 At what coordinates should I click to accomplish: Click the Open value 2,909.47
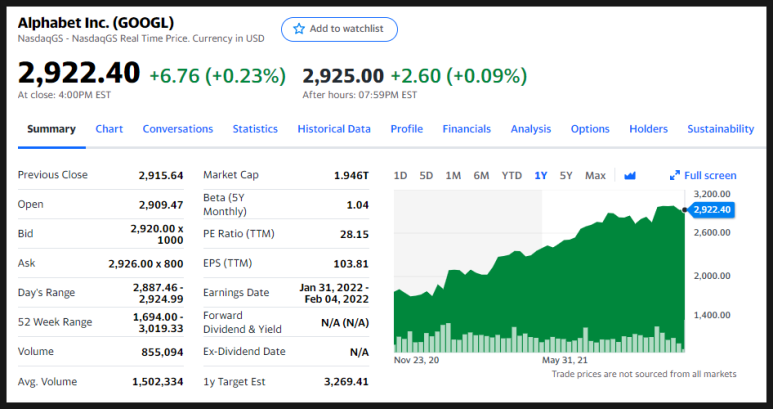(161, 205)
